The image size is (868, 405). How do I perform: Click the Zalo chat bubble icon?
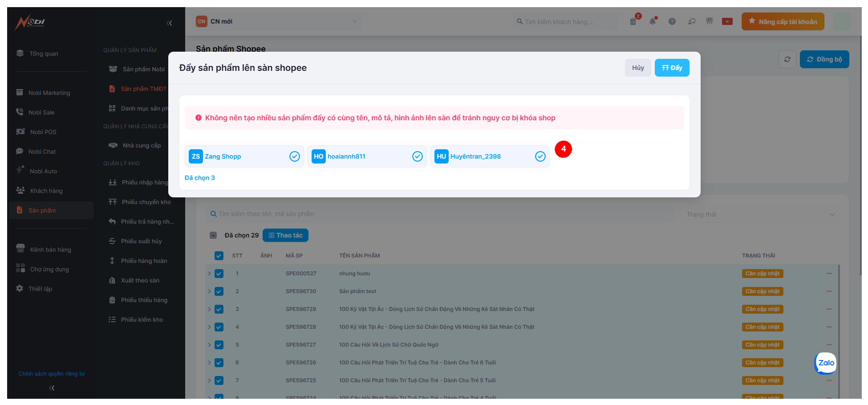point(826,363)
